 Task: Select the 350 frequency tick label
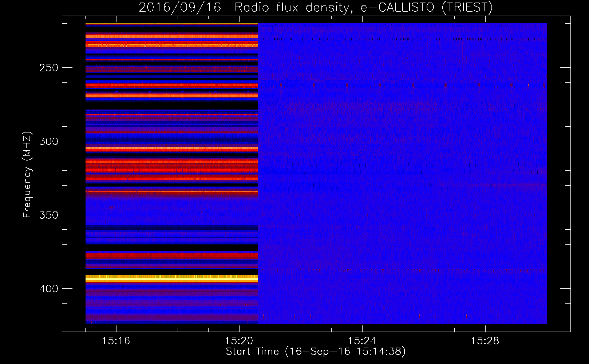49,215
